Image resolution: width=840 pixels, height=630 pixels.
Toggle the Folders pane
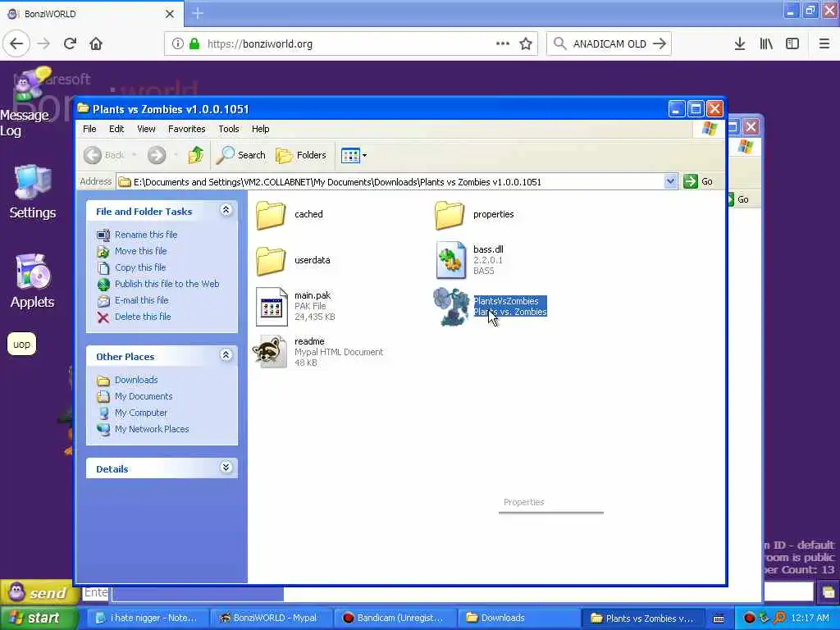(300, 155)
